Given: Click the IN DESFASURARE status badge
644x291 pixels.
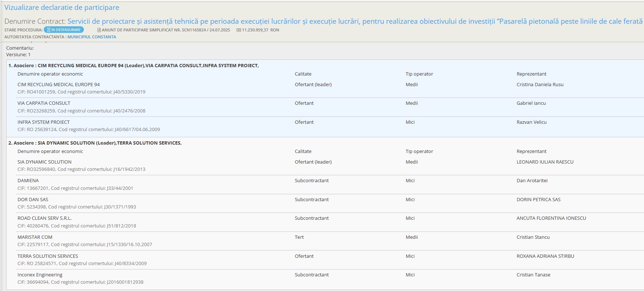Looking at the screenshot, I should [64, 30].
